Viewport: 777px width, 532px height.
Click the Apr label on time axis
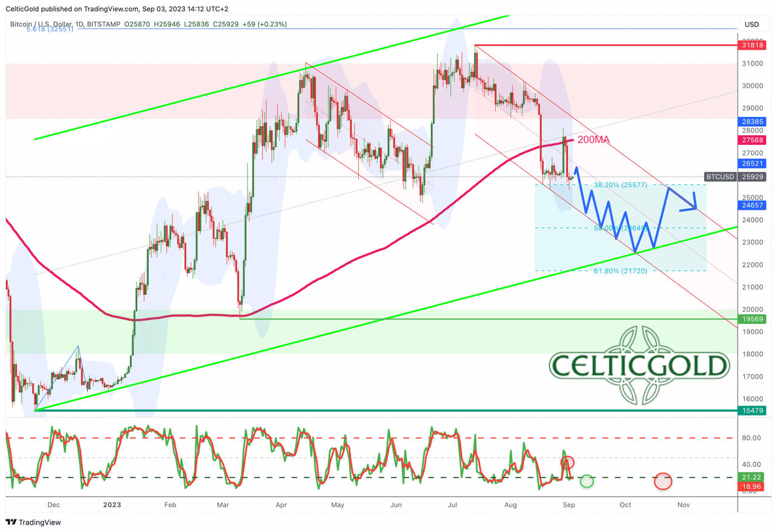(x=281, y=505)
